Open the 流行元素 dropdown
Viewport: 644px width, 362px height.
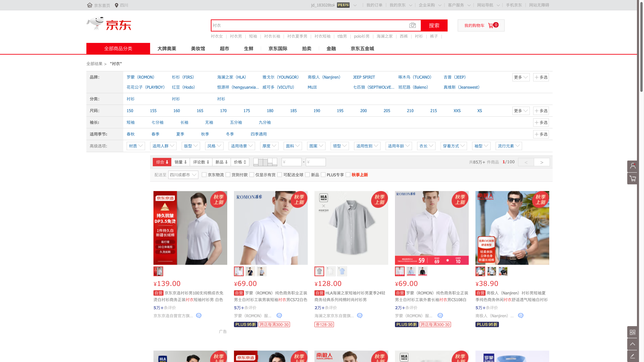(509, 146)
